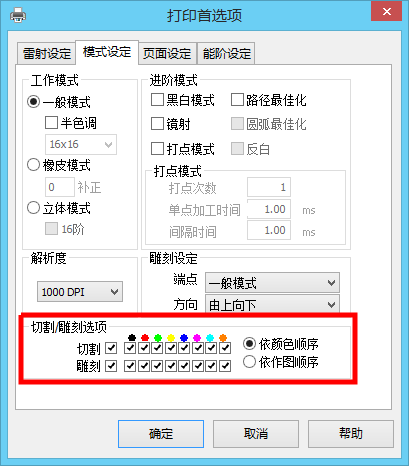This screenshot has height=466, width=409.
Task: Click the 取消 button
Action: pos(256,434)
